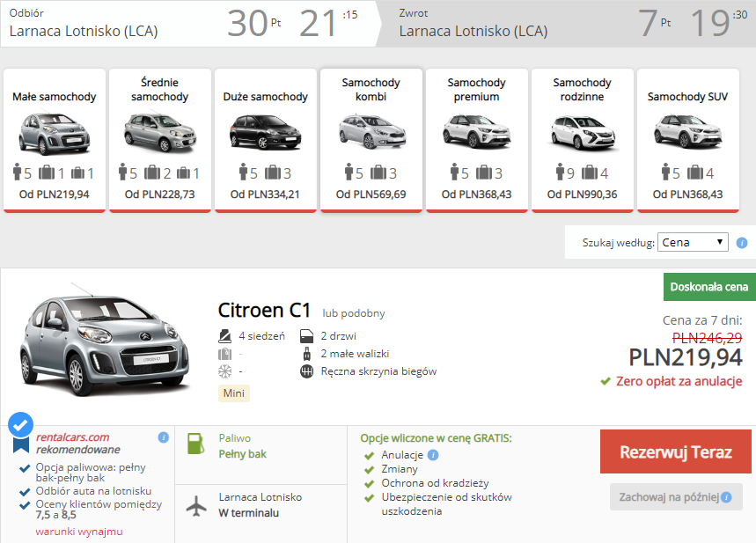The width and height of the screenshot is (756, 543).
Task: Click info icon next to sort dropdown
Action: pyautogui.click(x=742, y=243)
